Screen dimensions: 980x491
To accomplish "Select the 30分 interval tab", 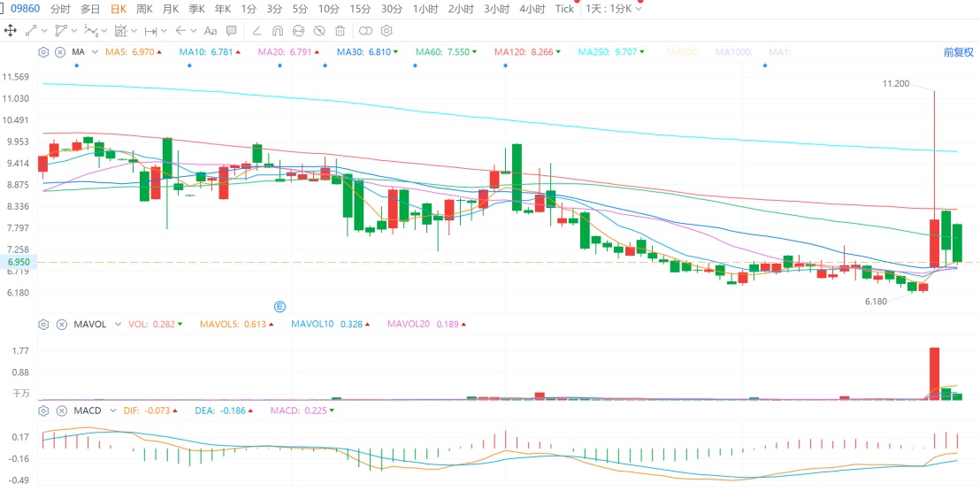I will [x=391, y=9].
